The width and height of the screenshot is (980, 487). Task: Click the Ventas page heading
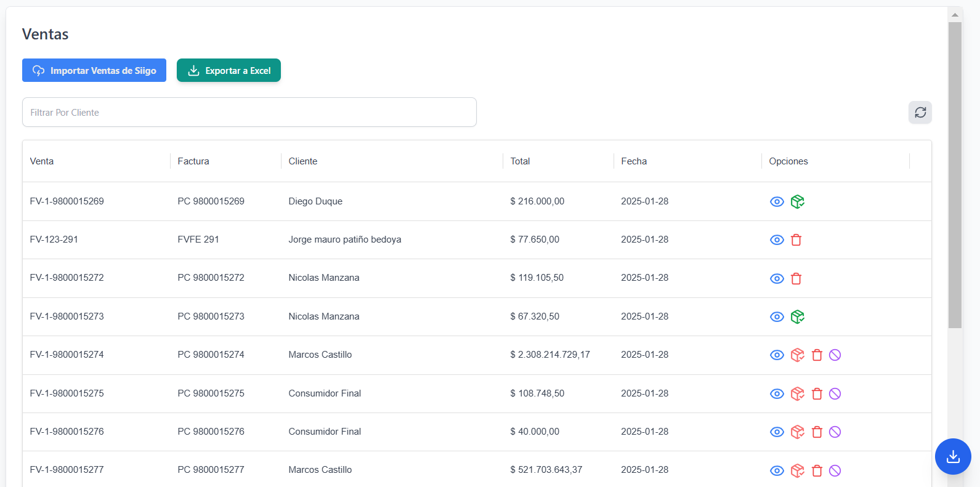point(46,34)
